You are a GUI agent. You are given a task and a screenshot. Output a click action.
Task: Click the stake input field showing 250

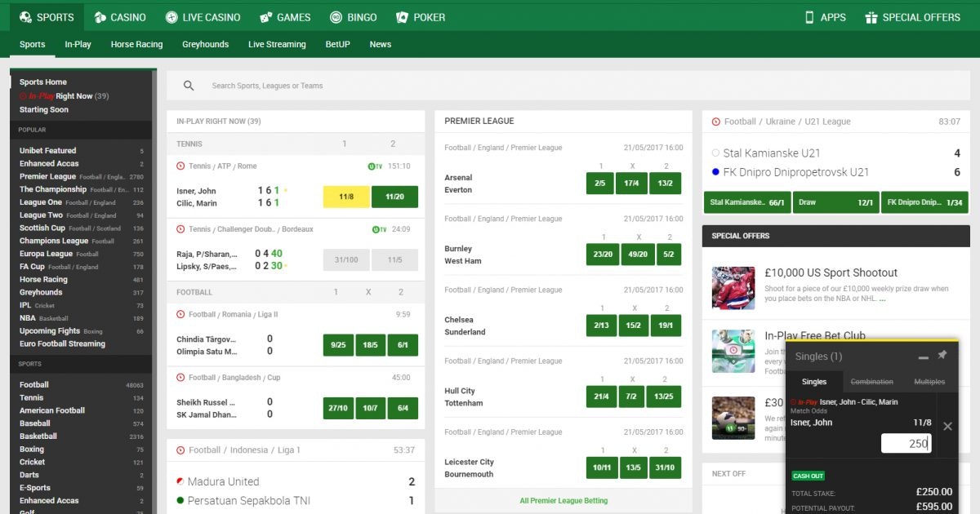(x=906, y=443)
